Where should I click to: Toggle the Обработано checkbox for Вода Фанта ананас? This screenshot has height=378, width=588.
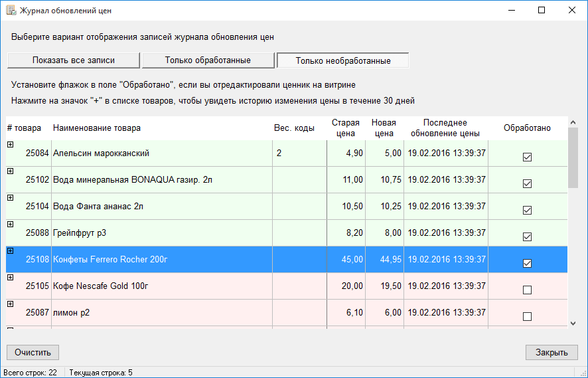pyautogui.click(x=528, y=211)
